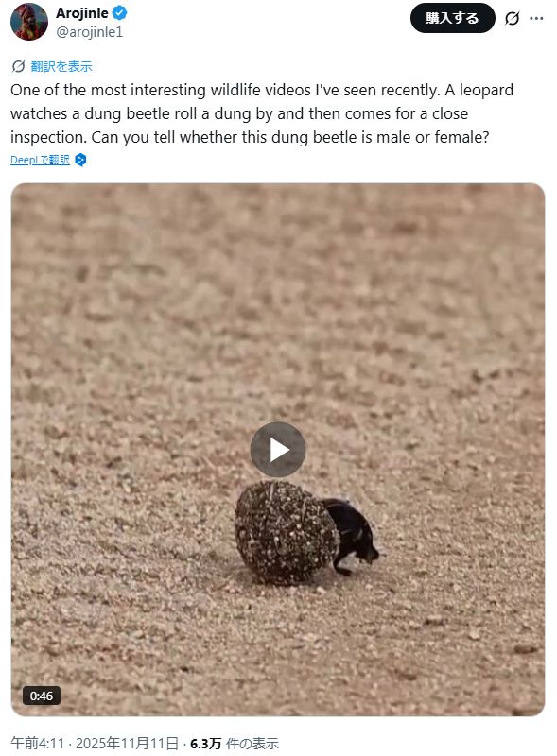This screenshot has height=756, width=557.
Task: Open the DeepLで翻訳 link
Action: 40,160
